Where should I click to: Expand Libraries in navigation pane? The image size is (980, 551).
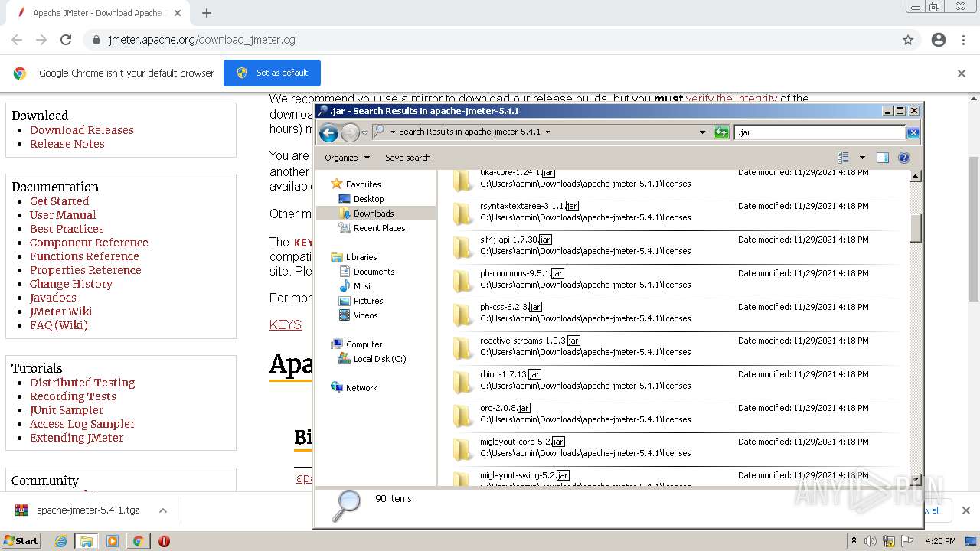pos(361,257)
